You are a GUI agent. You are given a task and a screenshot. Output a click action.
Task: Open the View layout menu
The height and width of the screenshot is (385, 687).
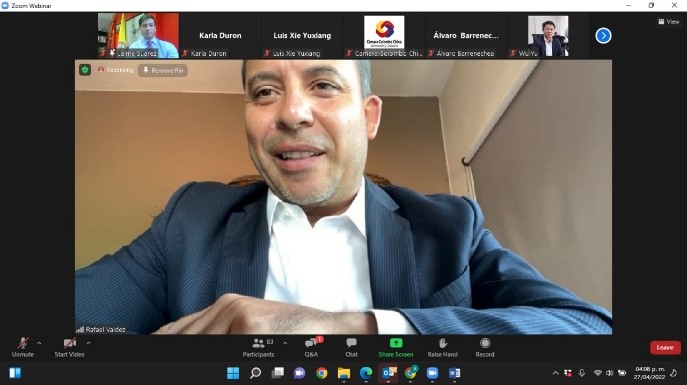pyautogui.click(x=669, y=21)
